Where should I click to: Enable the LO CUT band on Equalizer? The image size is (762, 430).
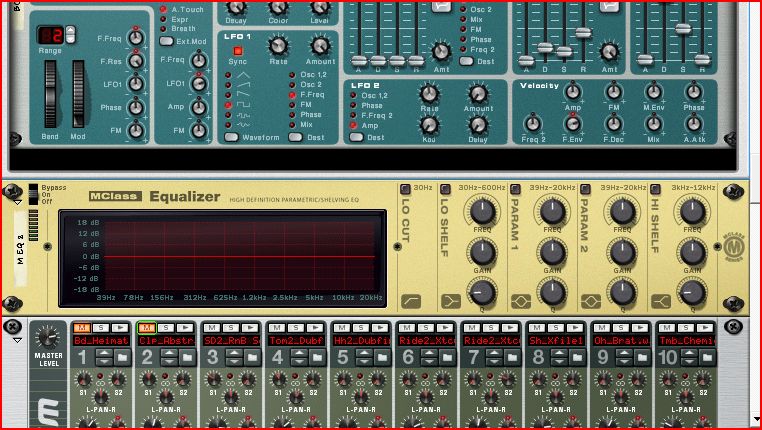point(405,189)
